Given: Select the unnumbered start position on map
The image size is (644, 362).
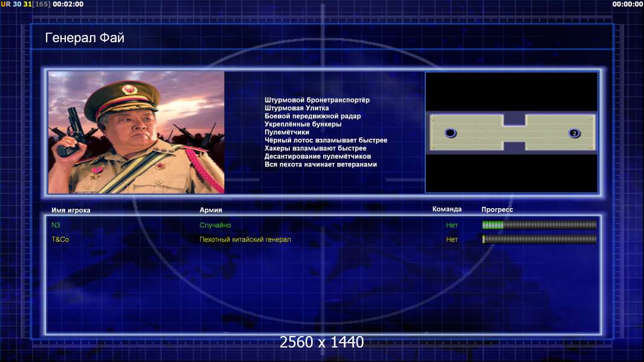Looking at the screenshot, I should [451, 133].
